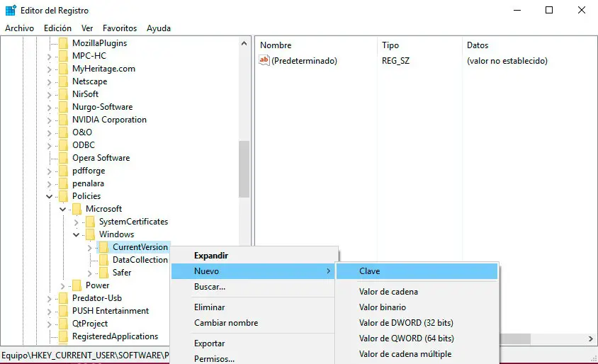Click the Policies folder icon

[x=63, y=196]
